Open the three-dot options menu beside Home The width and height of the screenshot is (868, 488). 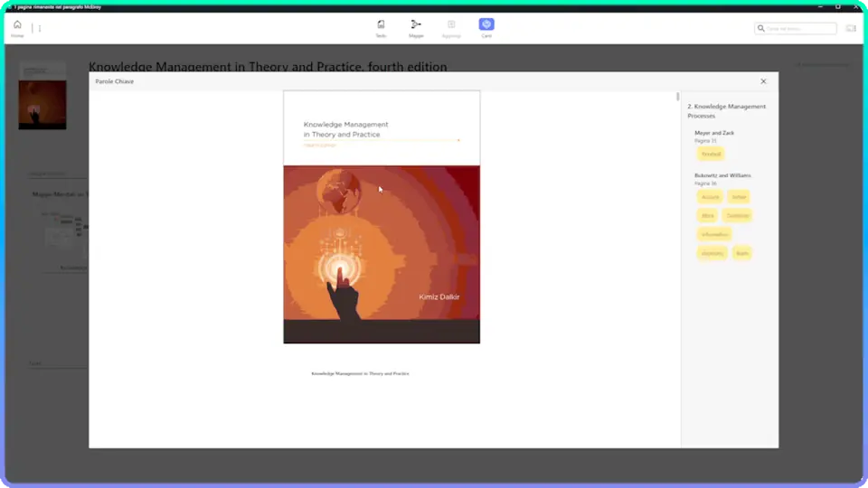click(x=39, y=28)
